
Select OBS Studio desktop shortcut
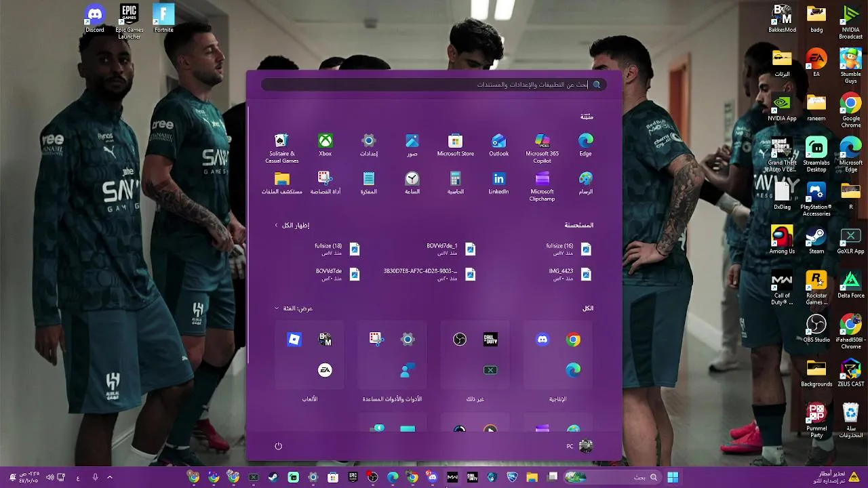(816, 328)
